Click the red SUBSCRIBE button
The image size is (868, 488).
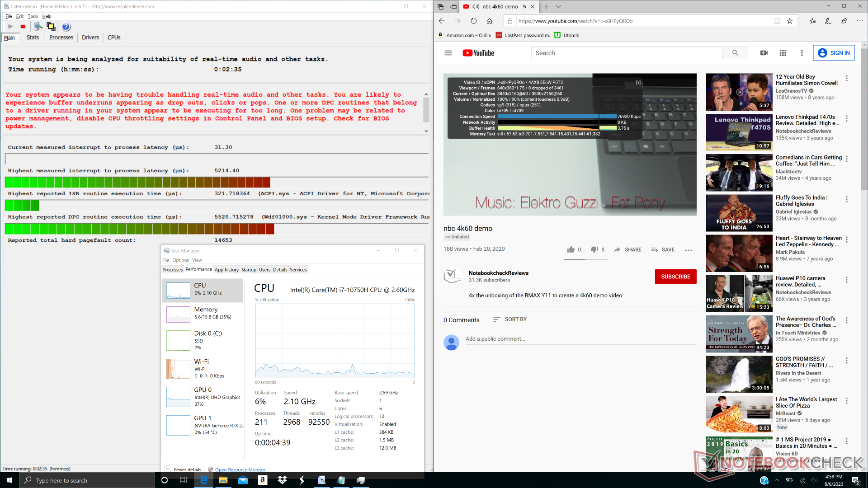point(675,277)
